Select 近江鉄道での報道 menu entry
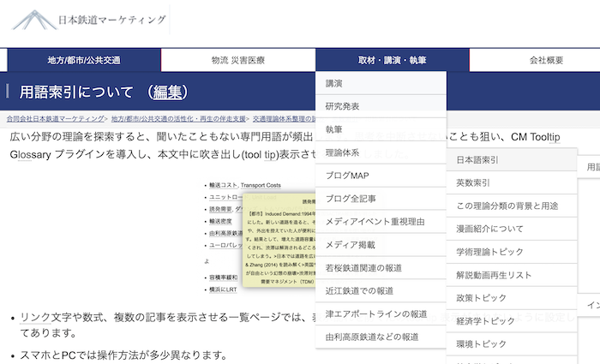The image size is (600, 364). click(381, 291)
